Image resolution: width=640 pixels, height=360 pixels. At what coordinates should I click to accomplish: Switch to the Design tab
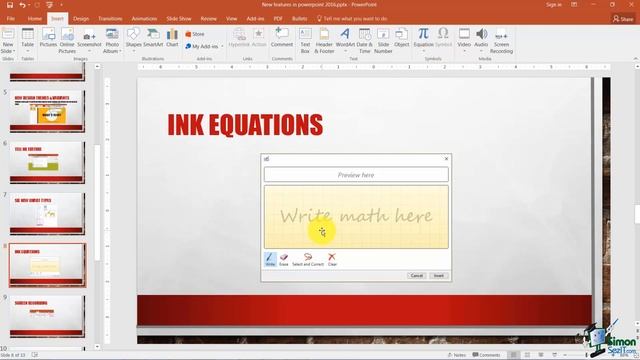tap(81, 19)
